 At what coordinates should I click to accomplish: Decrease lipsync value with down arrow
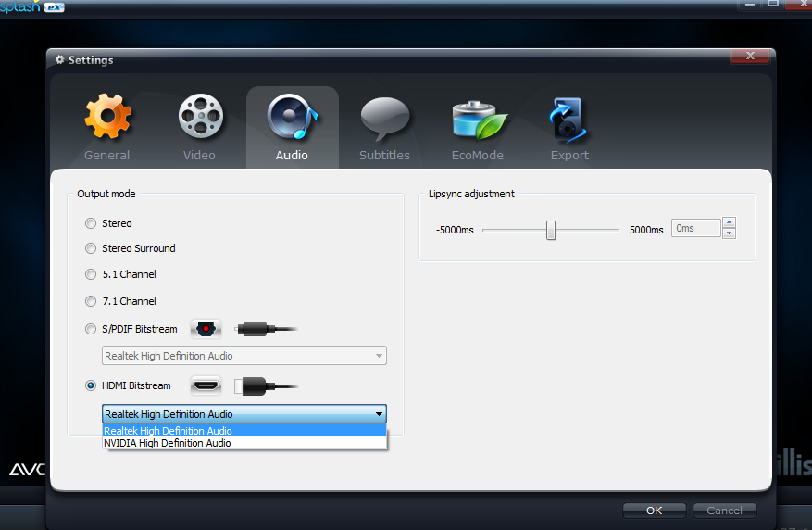click(730, 233)
